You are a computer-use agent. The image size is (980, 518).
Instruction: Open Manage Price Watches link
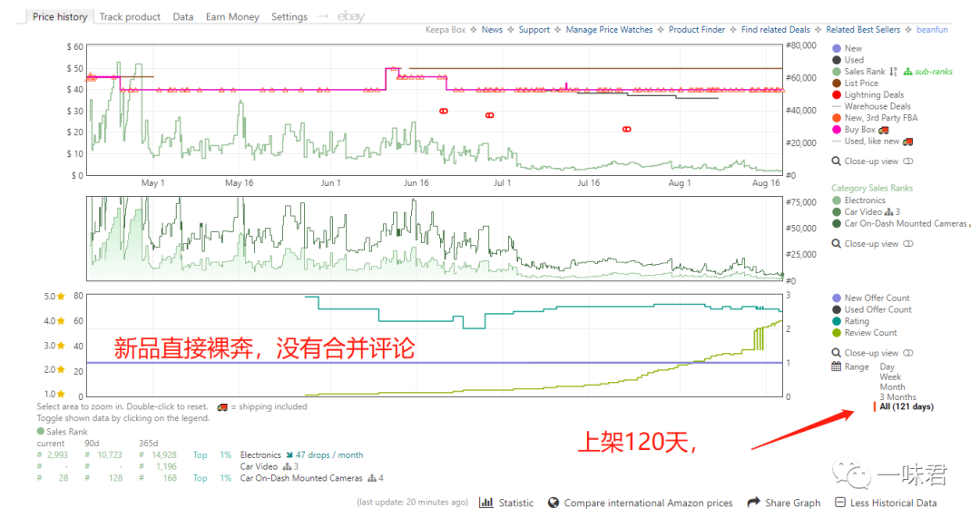pos(610,29)
